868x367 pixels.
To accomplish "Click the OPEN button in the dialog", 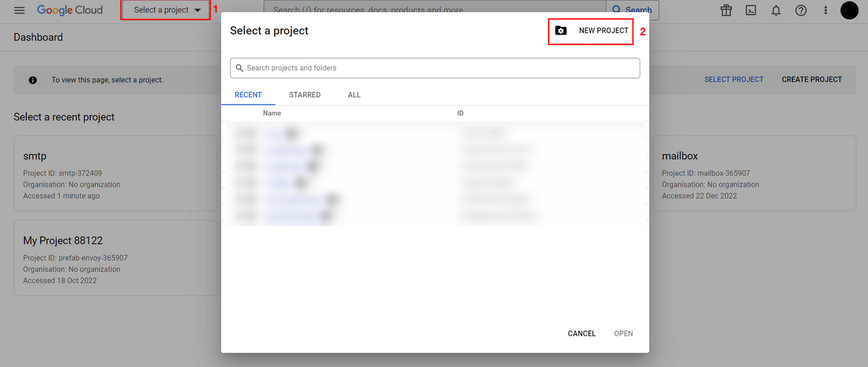I will click(x=624, y=334).
